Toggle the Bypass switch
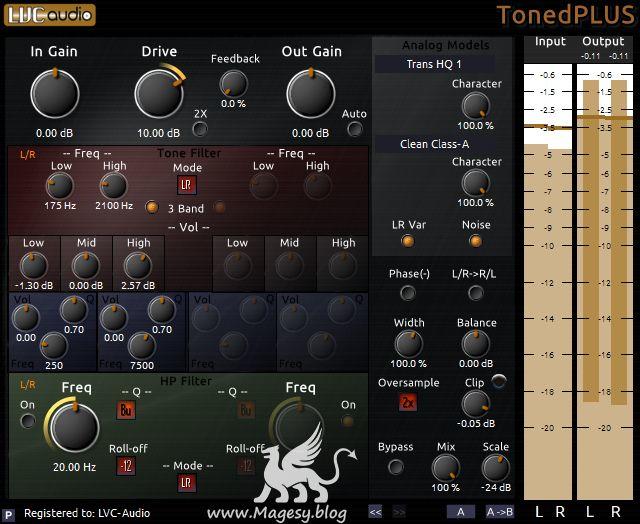Screen dimensions: 640x524 pyautogui.click(x=396, y=467)
